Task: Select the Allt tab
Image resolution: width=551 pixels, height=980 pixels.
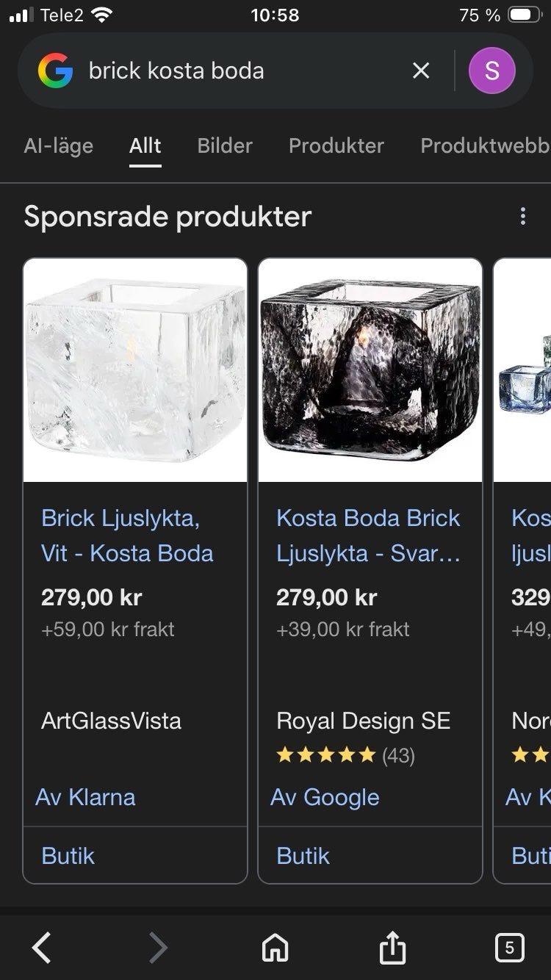Action: click(x=145, y=145)
